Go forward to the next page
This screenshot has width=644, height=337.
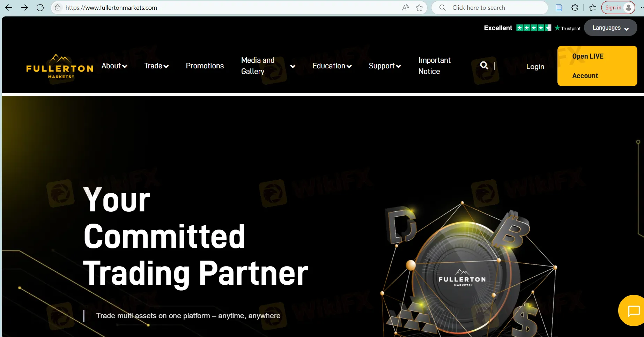click(x=24, y=8)
